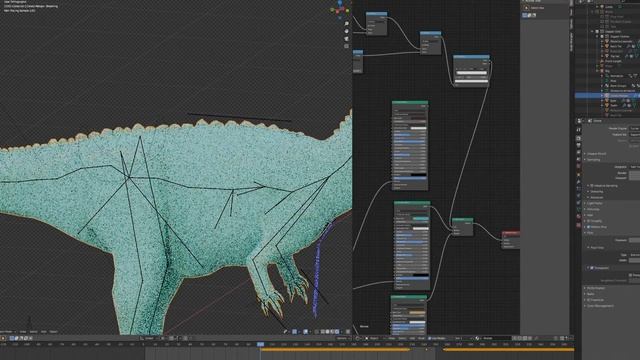640x360 pixels.
Task: Select the red Material Output node
Action: pos(511,240)
